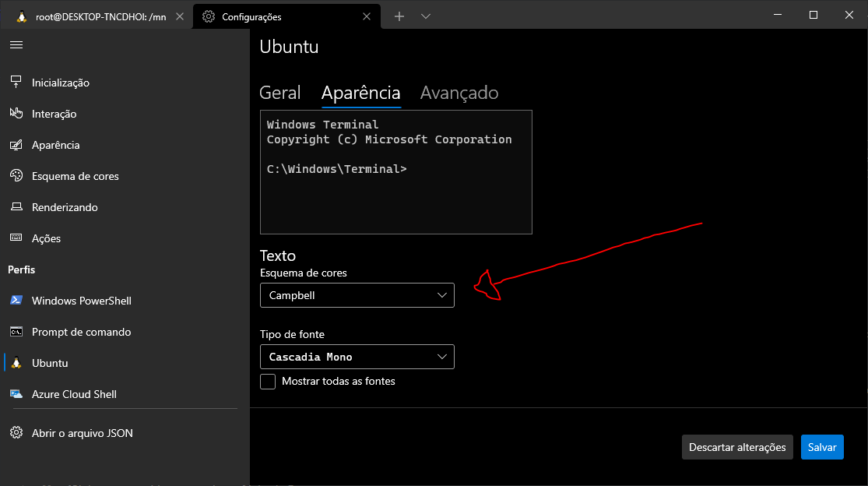Open Ações settings page

(125, 238)
